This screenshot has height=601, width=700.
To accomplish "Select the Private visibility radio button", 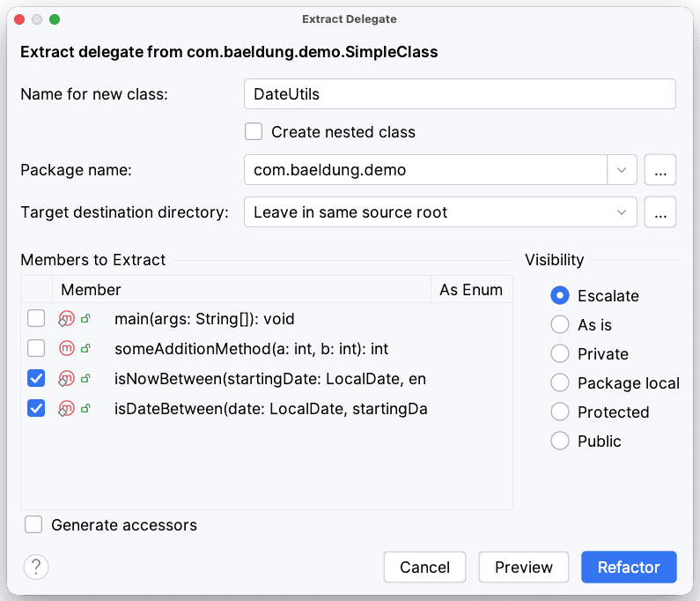I will pos(559,354).
